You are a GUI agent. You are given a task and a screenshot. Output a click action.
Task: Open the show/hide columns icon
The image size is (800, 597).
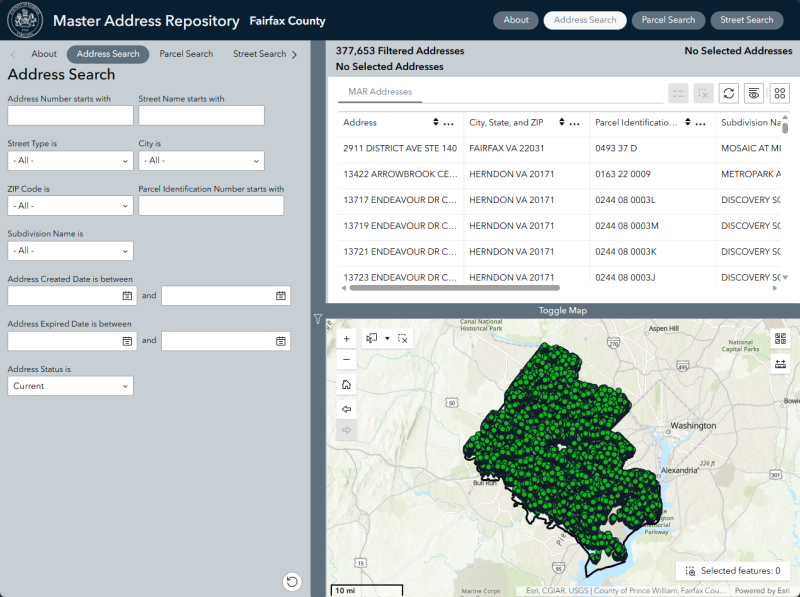754,93
